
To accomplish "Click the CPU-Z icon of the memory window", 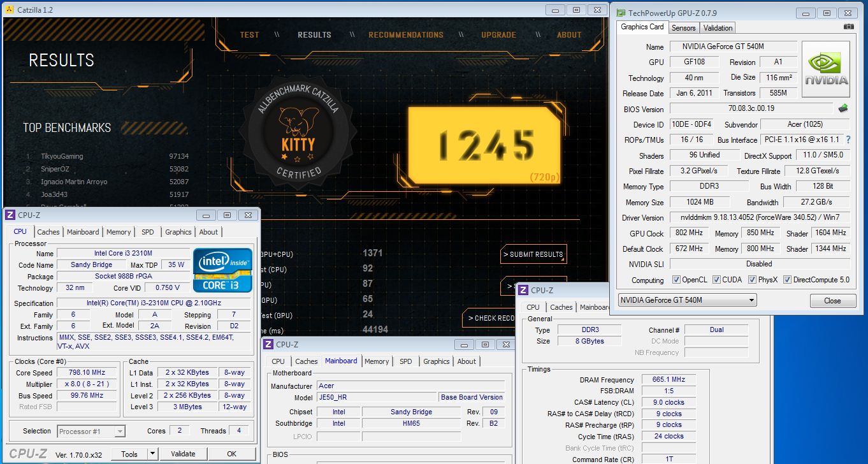I will (523, 290).
